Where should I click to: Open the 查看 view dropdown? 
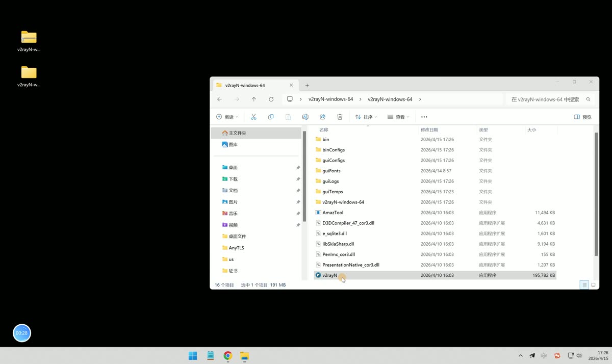pos(398,117)
